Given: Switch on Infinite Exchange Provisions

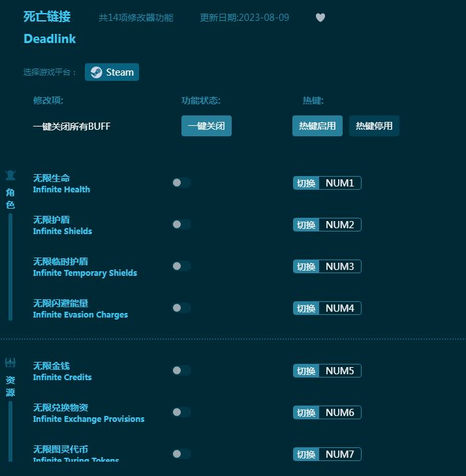Looking at the screenshot, I should 181,412.
